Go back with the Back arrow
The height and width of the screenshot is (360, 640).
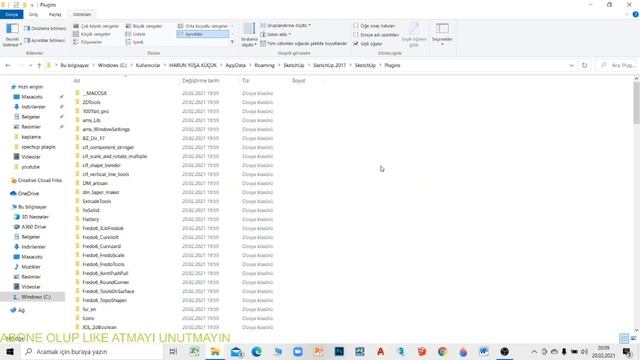pos(8,65)
